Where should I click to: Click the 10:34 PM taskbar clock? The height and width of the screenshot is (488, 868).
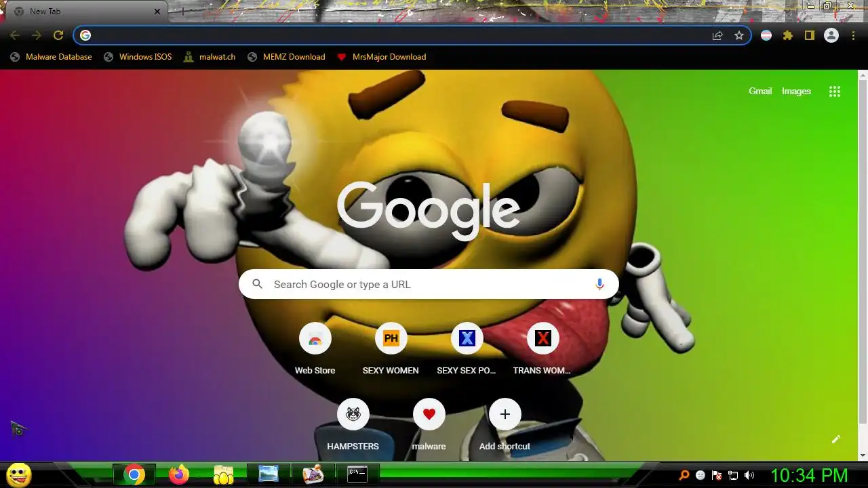(809, 475)
